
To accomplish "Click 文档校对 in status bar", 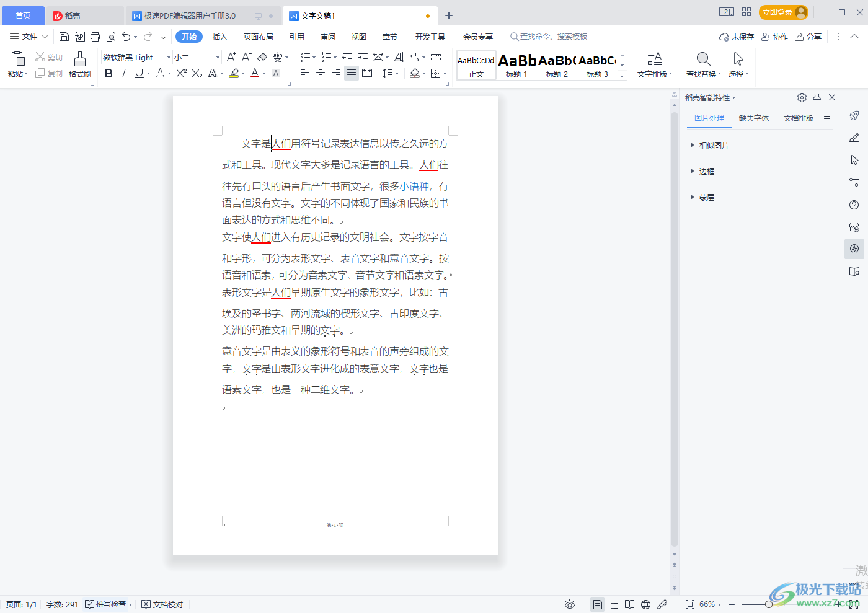I will (162, 604).
